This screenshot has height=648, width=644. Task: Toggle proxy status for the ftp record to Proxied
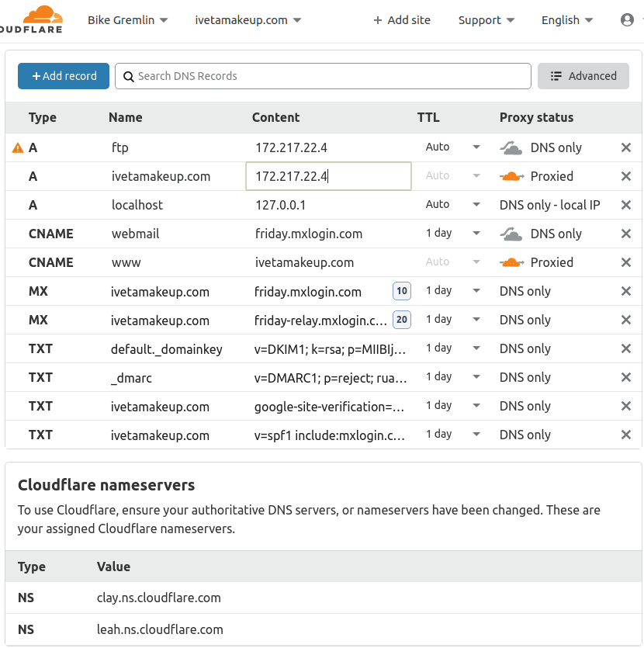511,147
